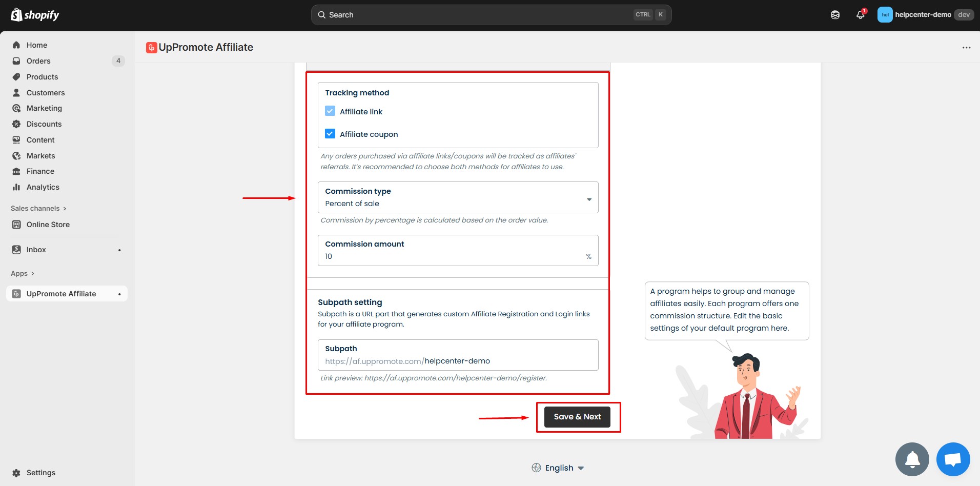Click the Save & Next button
Image resolution: width=980 pixels, height=486 pixels.
[x=577, y=417]
